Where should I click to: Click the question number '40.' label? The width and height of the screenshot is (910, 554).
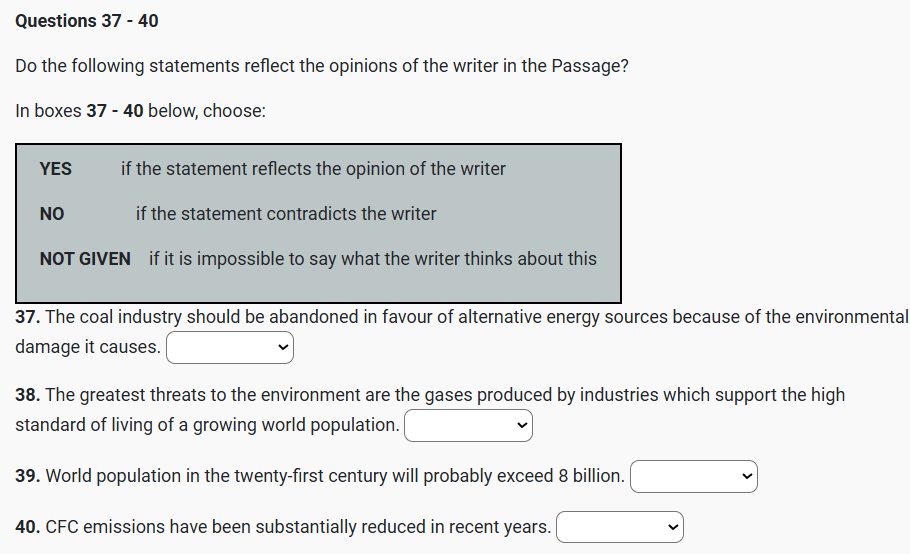coord(28,526)
